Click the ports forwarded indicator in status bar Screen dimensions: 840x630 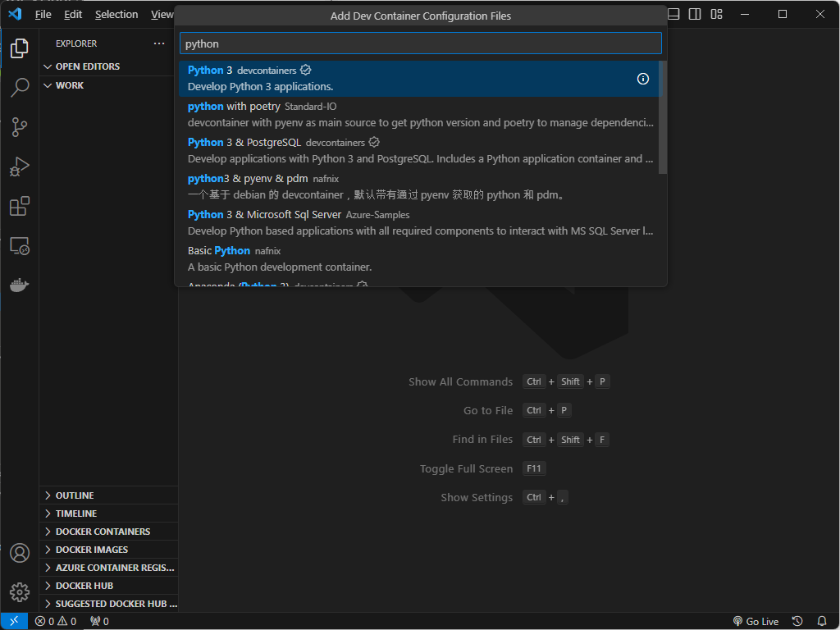99,622
